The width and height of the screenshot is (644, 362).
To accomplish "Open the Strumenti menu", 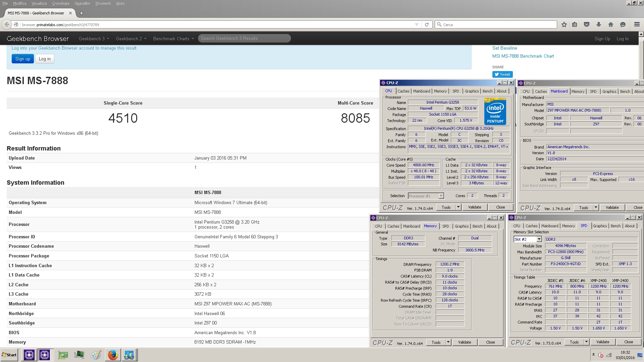I will [103, 3].
